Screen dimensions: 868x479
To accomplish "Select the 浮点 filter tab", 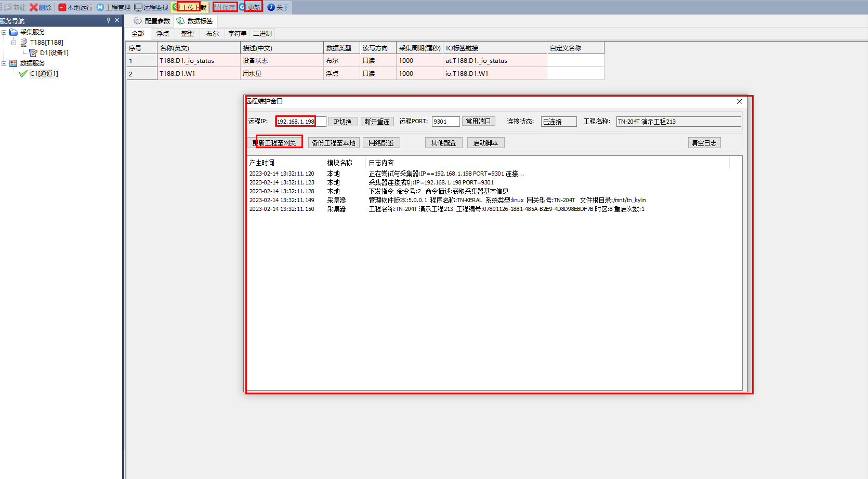I will point(163,34).
